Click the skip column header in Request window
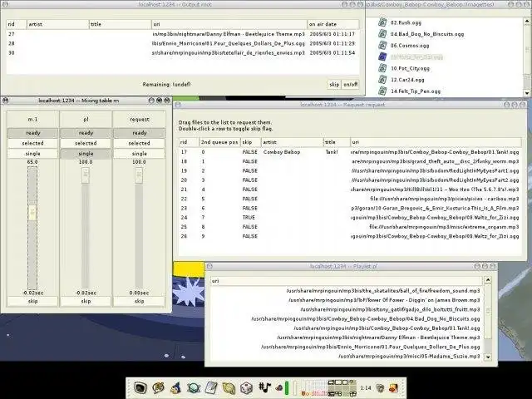Viewport: 532px width, 399px height. 250,142
